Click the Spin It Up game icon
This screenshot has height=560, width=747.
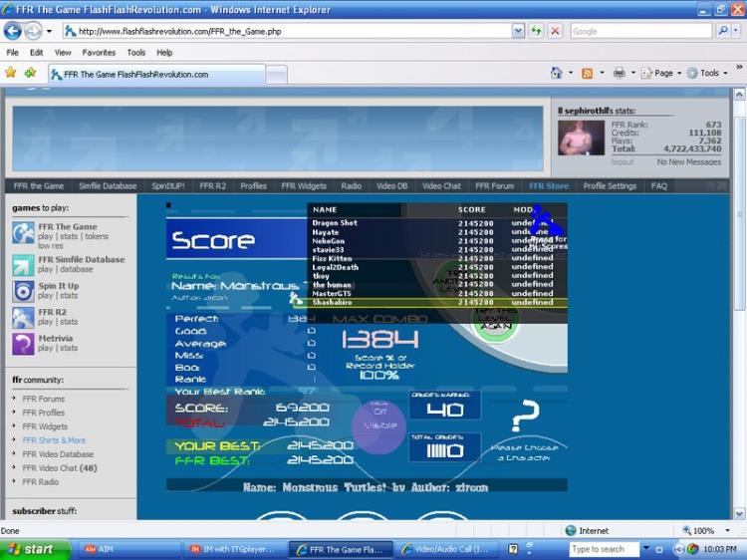pyautogui.click(x=23, y=291)
